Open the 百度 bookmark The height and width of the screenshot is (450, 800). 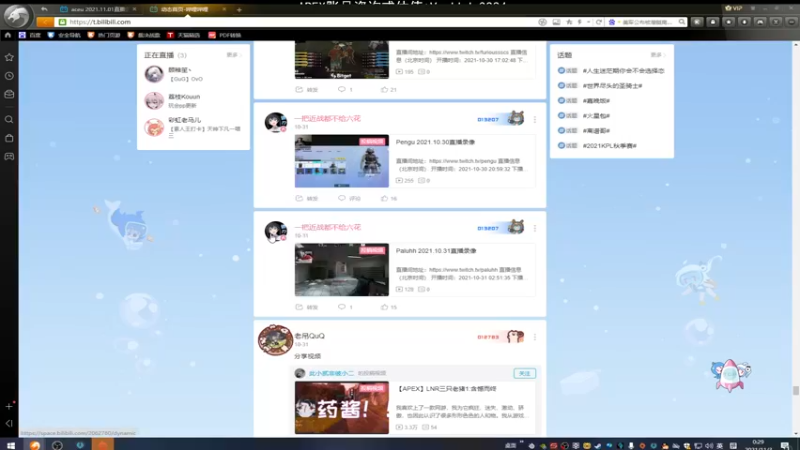pyautogui.click(x=30, y=35)
